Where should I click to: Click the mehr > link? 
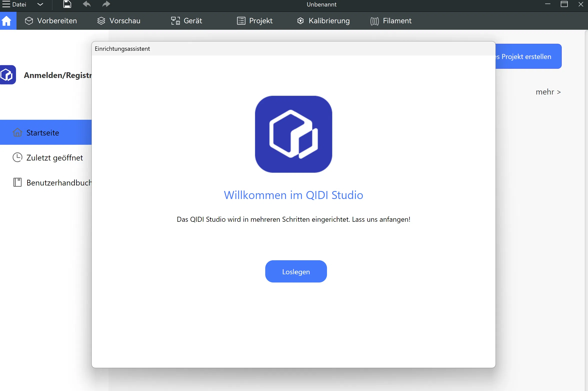[x=548, y=92]
